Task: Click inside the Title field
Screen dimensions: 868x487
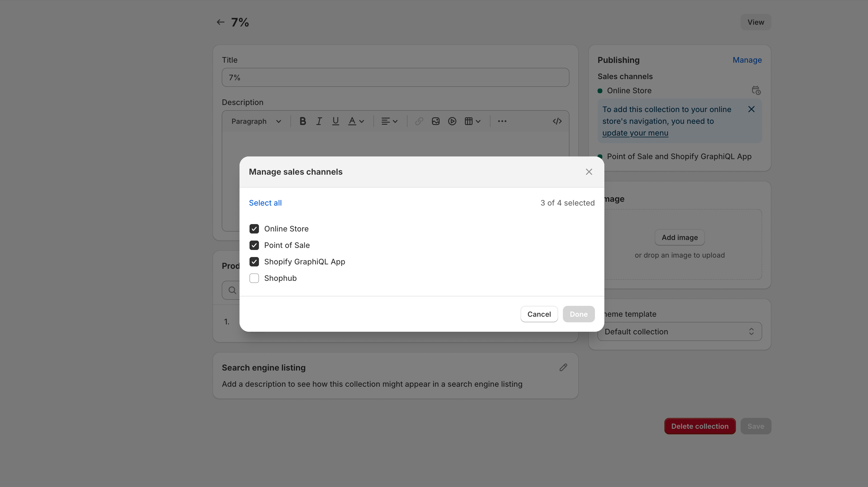Action: tap(395, 77)
